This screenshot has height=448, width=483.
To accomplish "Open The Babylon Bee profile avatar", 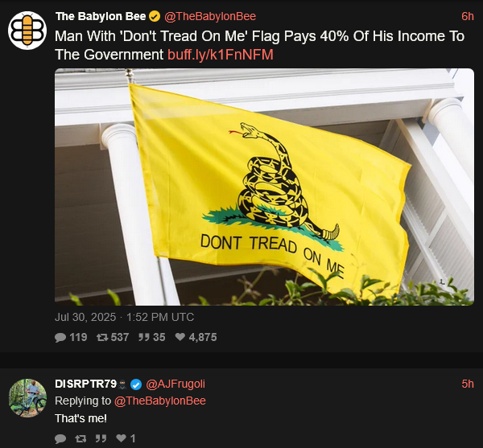I will pyautogui.click(x=27, y=30).
